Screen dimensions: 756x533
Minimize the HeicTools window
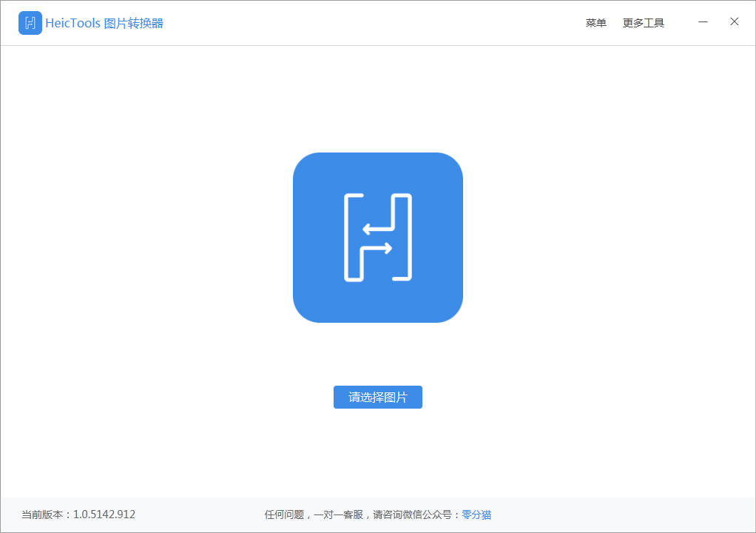tap(703, 22)
